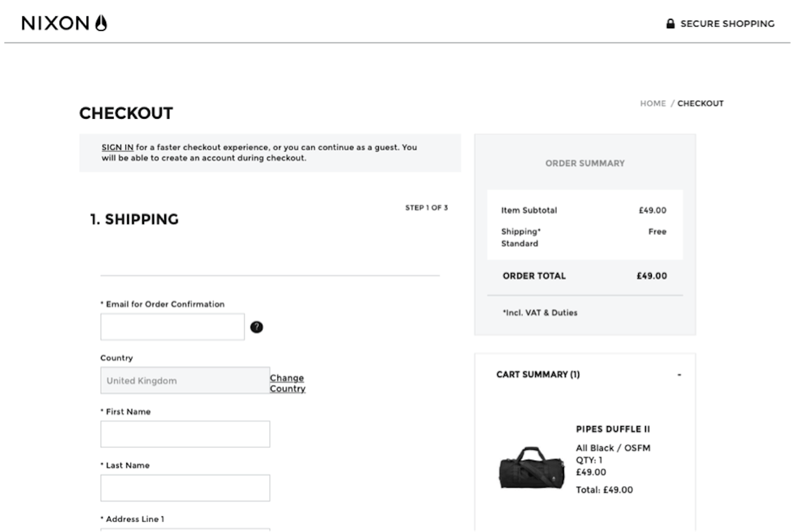Image resolution: width=795 pixels, height=532 pixels.
Task: Click the Country field label
Action: (117, 358)
